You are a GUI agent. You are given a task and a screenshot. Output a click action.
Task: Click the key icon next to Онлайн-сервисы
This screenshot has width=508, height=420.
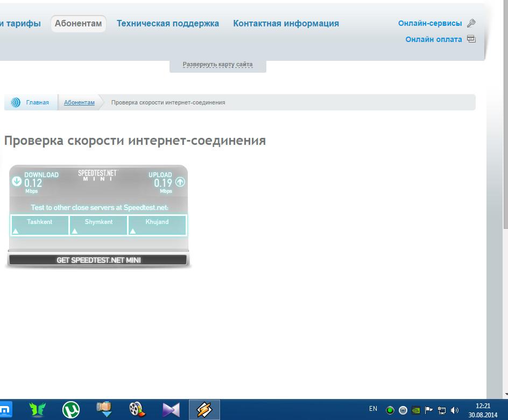(x=471, y=23)
